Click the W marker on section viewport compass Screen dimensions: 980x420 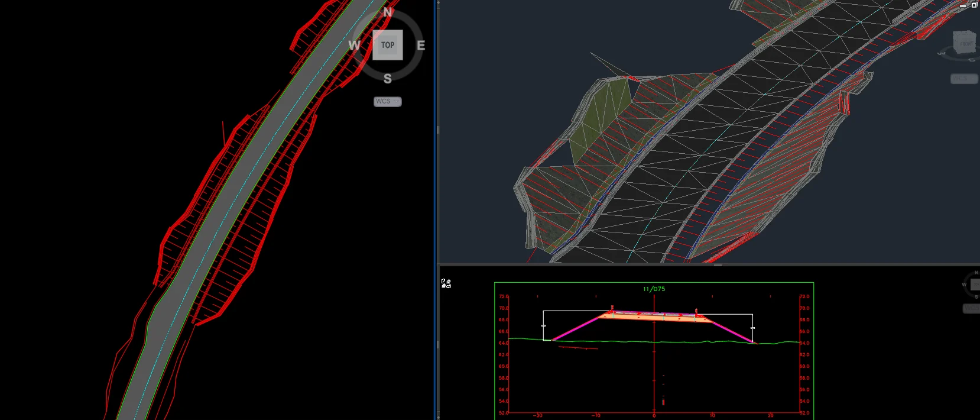(965, 285)
